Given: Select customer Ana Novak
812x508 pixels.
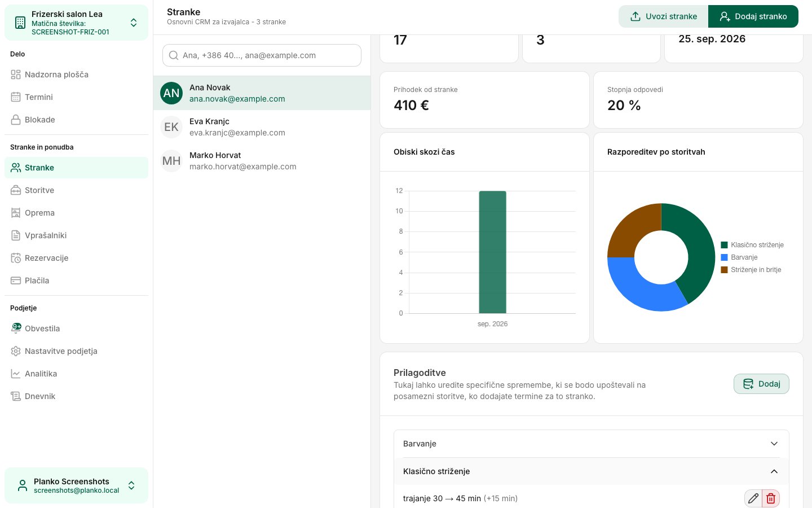Looking at the screenshot, I should pos(262,93).
